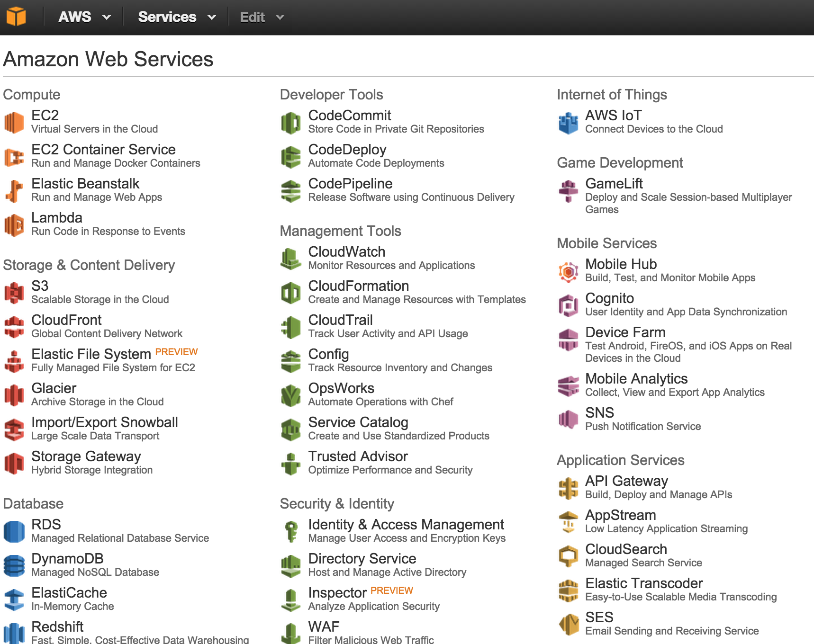Open the SES email service link
814x644 pixels.
[x=599, y=617]
